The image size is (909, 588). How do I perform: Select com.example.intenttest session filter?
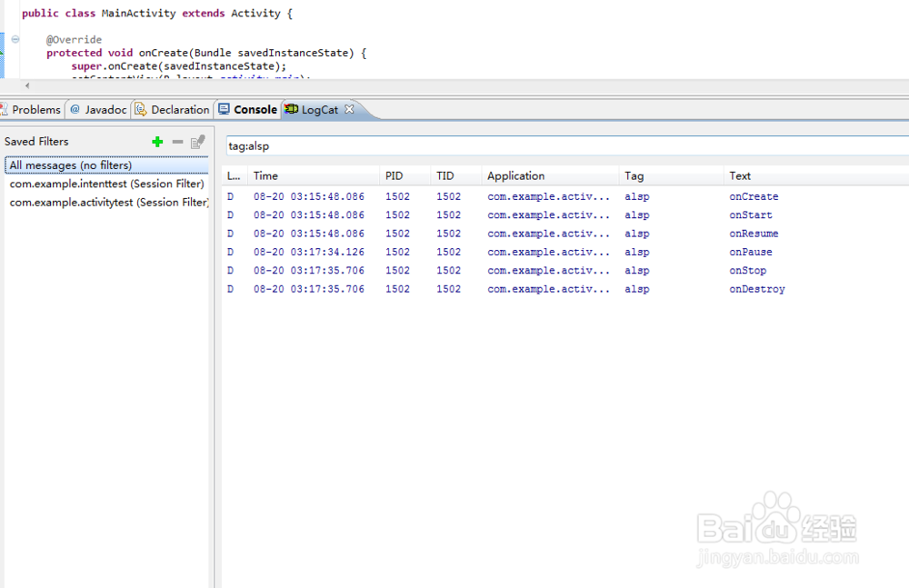106,184
